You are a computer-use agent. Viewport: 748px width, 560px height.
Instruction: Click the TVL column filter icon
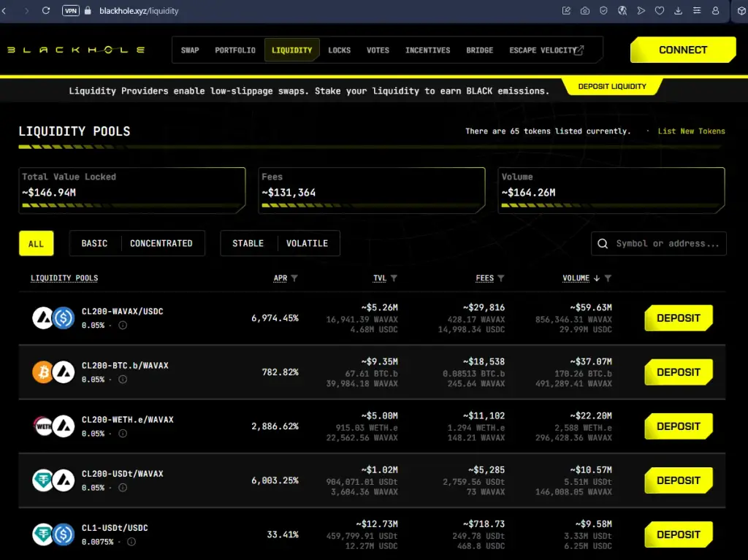[394, 278]
